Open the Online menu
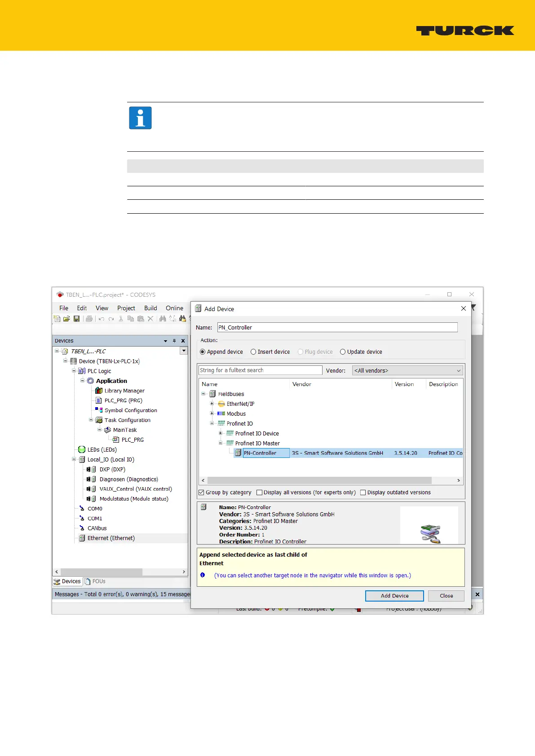This screenshot has width=535, height=756. point(174,308)
